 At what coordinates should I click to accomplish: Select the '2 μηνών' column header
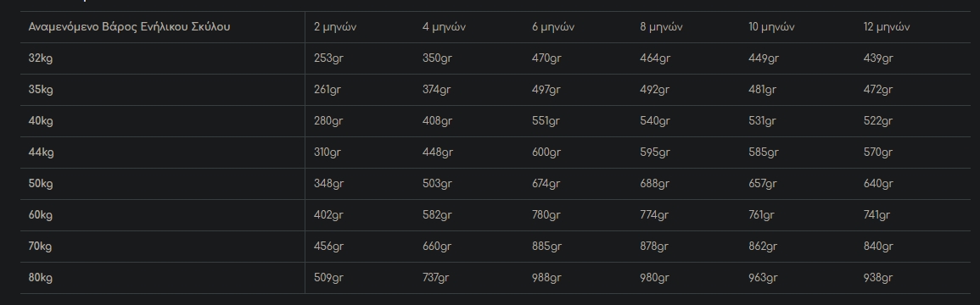(x=335, y=27)
